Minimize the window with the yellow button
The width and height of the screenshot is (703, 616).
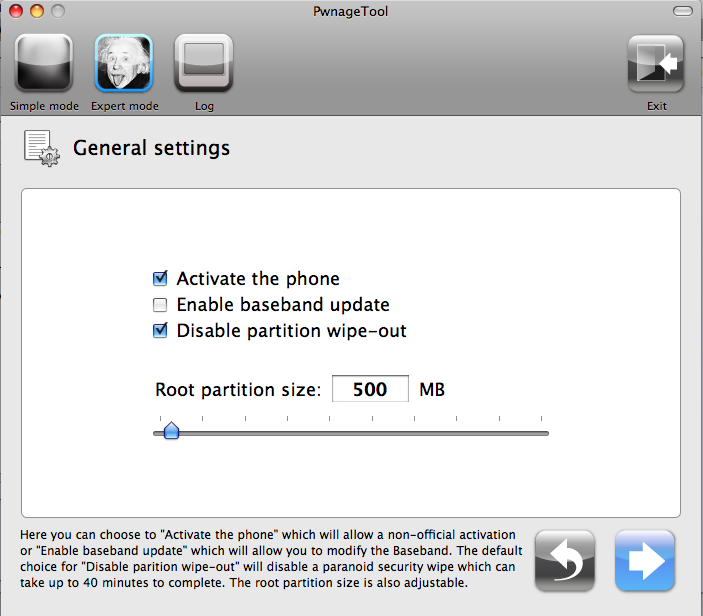click(x=37, y=11)
